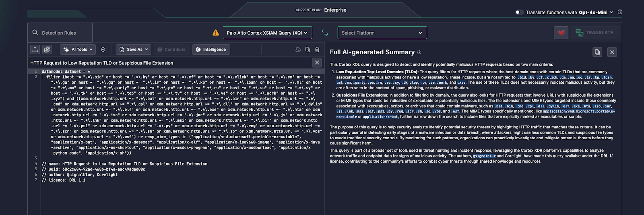Click the Detection Rules search field
Viewport: 644px width, 215px height.
tap(60, 33)
